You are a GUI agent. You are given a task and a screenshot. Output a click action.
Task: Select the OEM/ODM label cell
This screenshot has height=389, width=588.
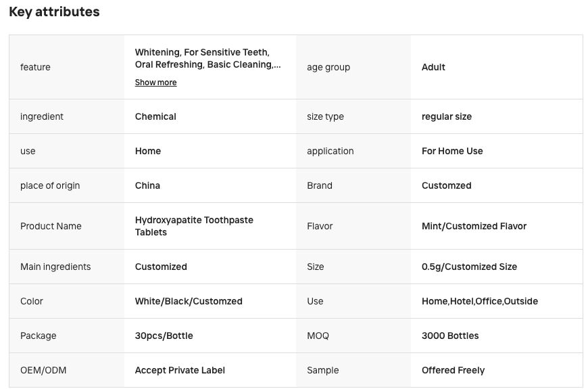click(67, 371)
